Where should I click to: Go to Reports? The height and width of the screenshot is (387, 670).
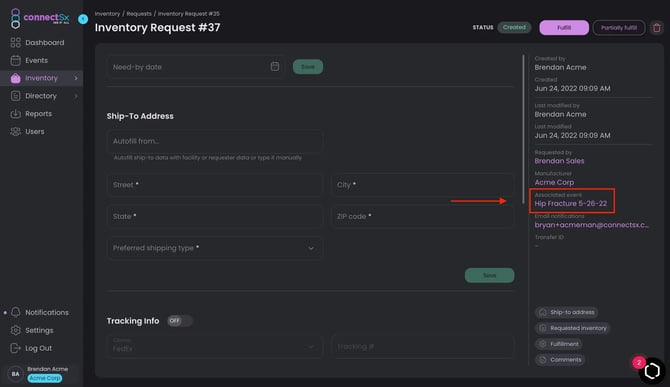coord(31,114)
